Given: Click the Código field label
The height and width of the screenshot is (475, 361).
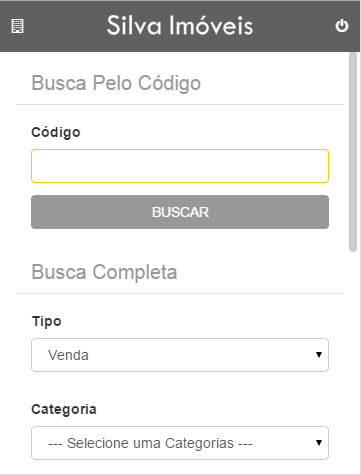Looking at the screenshot, I should point(56,133).
